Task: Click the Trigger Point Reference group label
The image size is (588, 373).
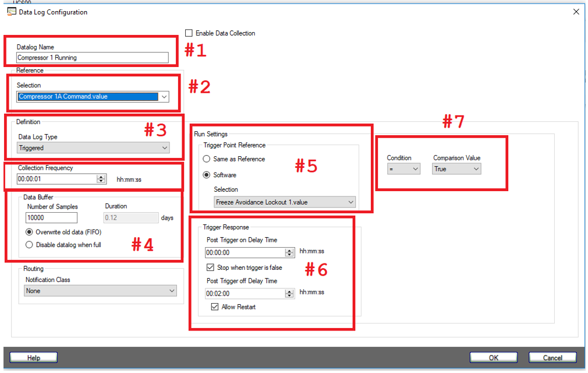Action: (235, 145)
